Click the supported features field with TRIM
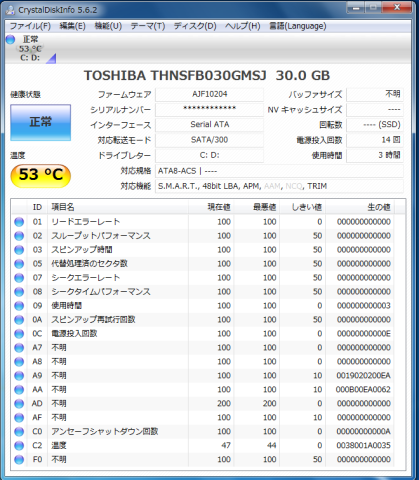 279,186
